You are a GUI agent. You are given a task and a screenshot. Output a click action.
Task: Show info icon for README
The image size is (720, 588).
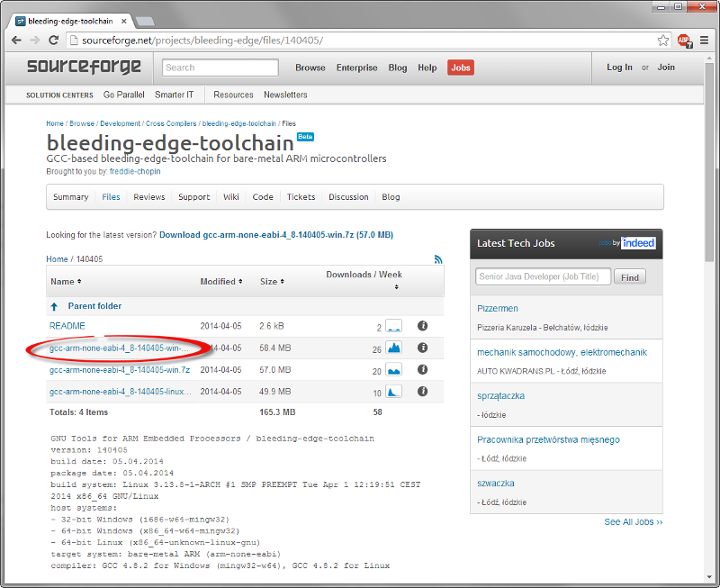point(422,326)
